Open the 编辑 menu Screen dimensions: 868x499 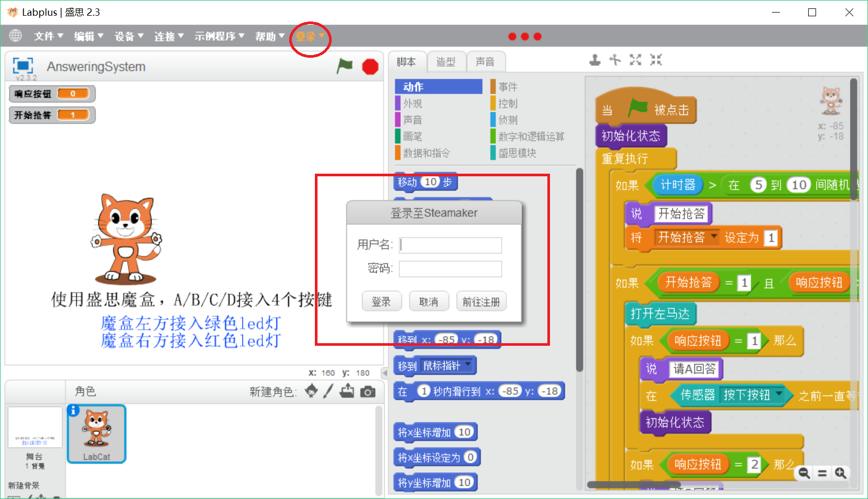coord(89,36)
